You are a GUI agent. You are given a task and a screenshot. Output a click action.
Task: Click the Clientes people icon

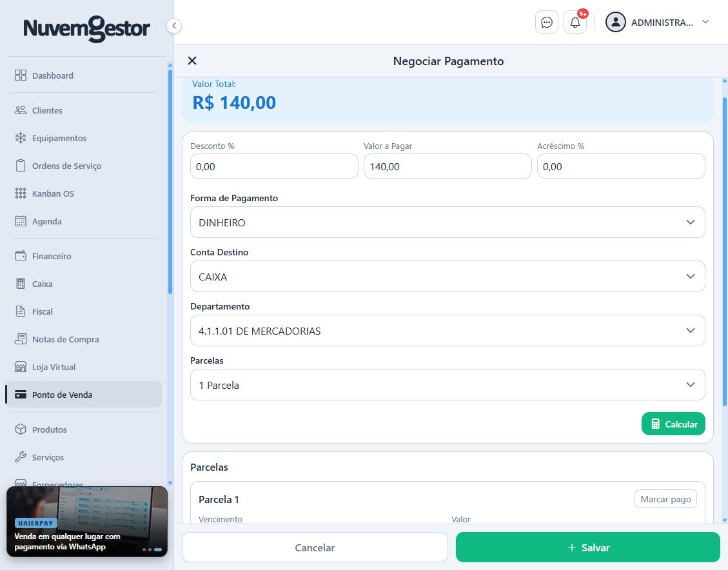[21, 110]
